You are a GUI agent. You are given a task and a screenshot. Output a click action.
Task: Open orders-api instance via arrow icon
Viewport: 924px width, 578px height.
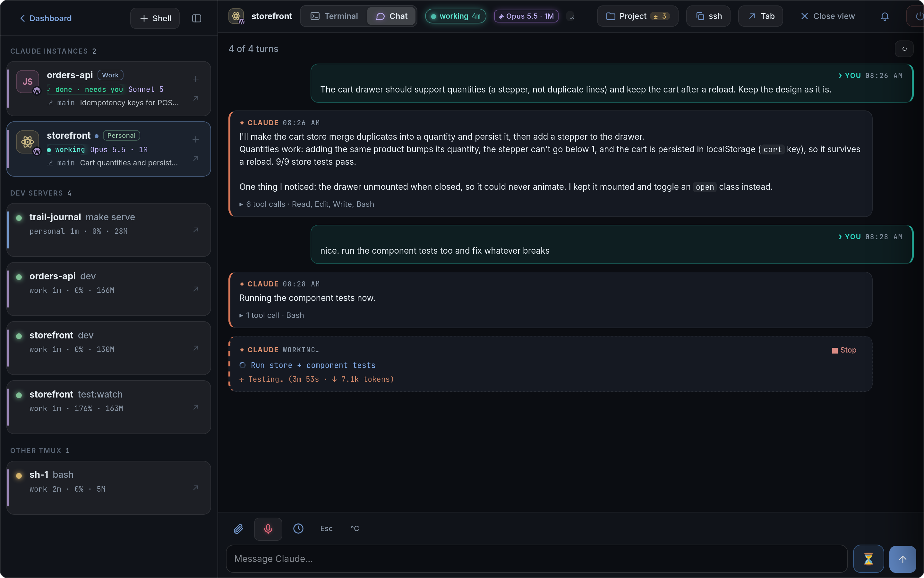[195, 98]
